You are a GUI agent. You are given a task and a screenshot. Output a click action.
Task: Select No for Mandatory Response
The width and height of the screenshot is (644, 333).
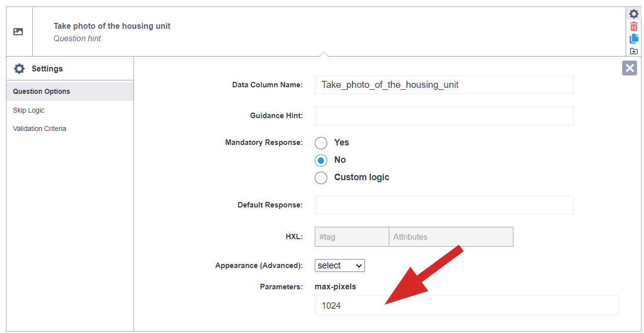pos(321,160)
